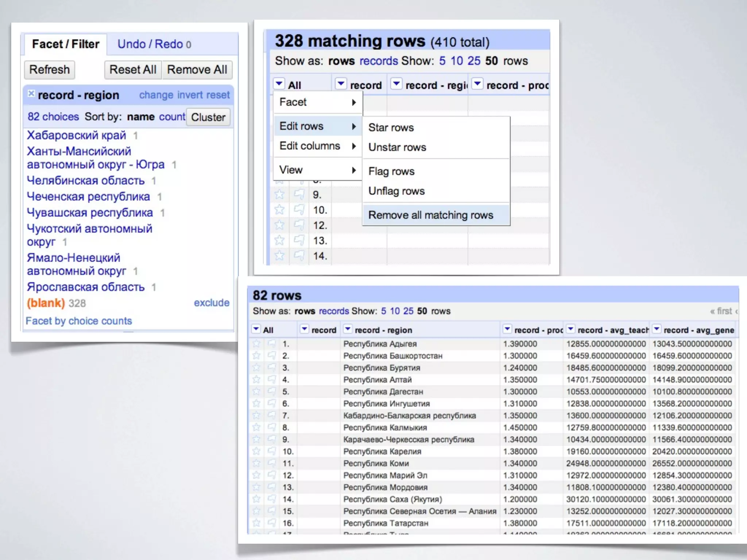Screen dimensions: 747x560
Task: Star row 9 in the upper table
Action: tap(279, 194)
